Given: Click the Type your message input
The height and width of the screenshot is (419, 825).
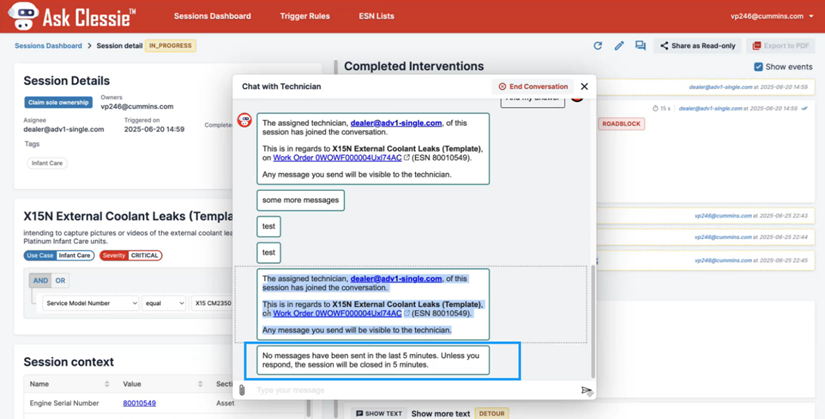Looking at the screenshot, I should click(413, 390).
